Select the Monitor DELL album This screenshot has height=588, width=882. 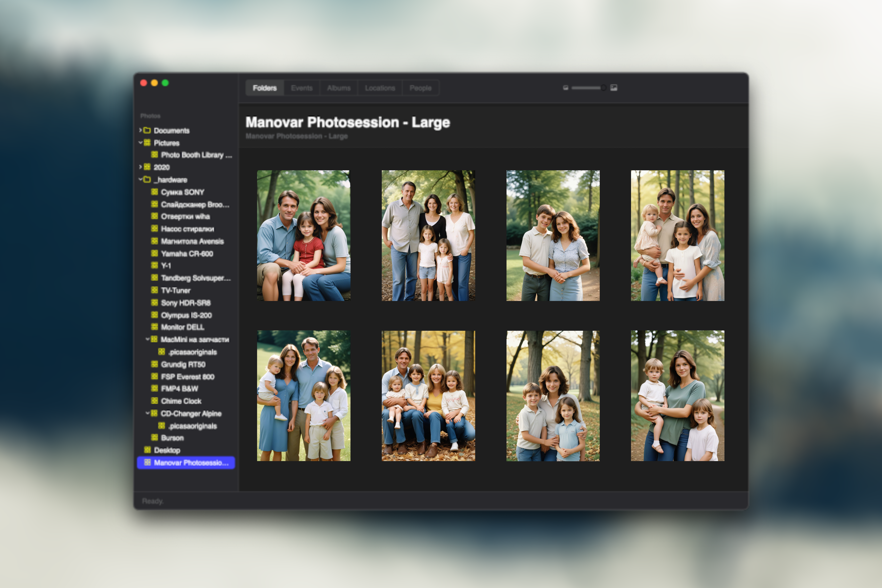tap(182, 327)
